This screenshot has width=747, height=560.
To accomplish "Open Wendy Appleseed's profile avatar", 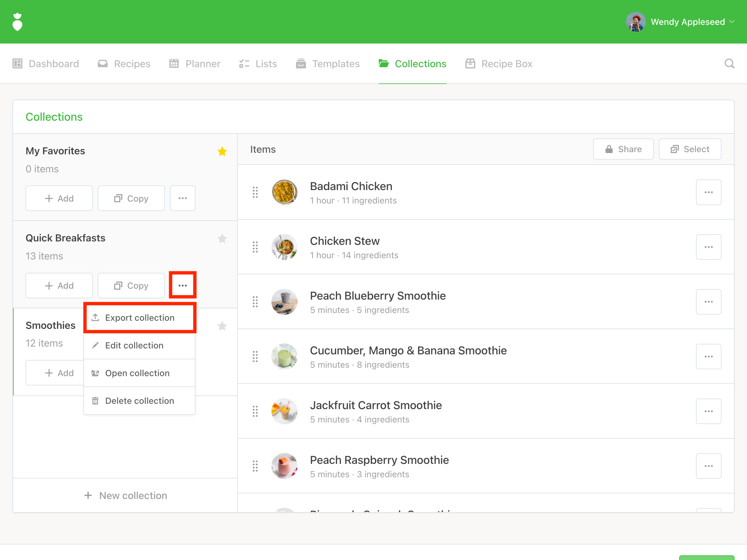I will click(x=636, y=22).
